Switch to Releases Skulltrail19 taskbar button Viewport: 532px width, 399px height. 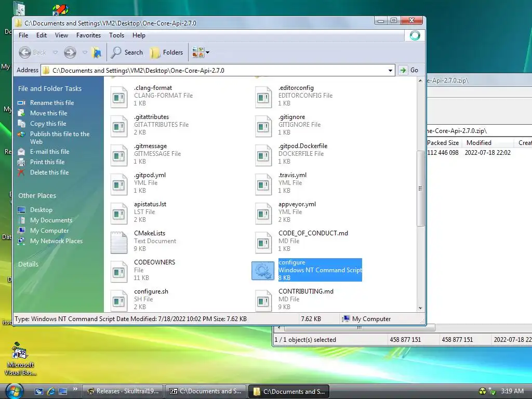point(123,391)
